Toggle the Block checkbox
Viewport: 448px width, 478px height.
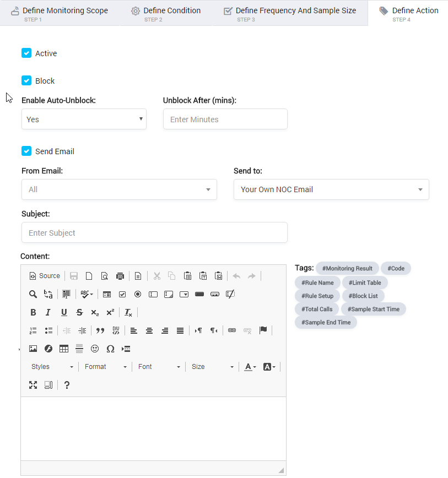coord(26,81)
